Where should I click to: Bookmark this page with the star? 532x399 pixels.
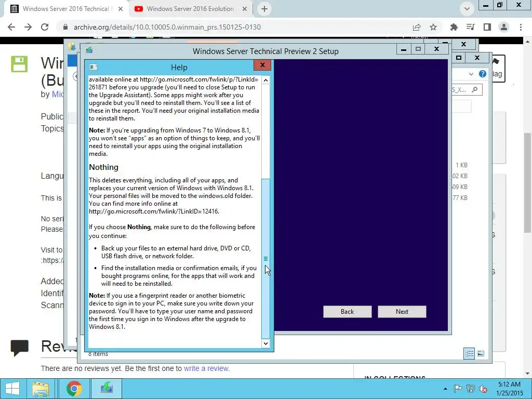pos(433,27)
